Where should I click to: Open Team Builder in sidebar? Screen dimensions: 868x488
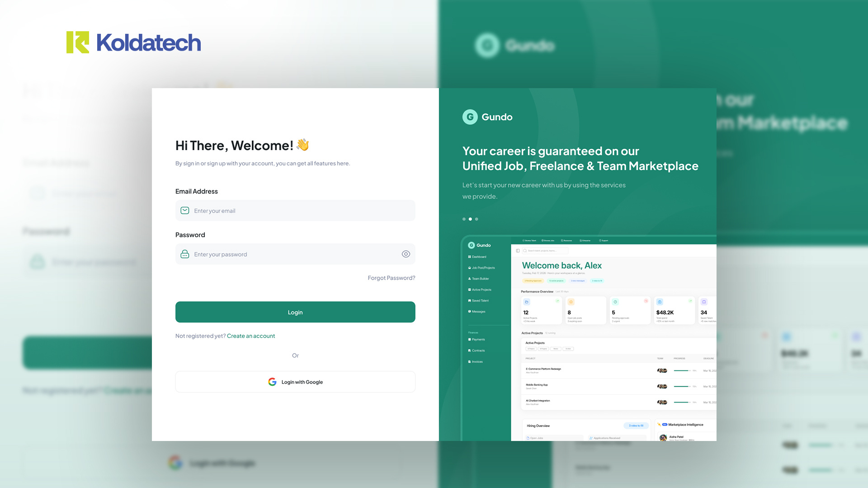[479, 279]
